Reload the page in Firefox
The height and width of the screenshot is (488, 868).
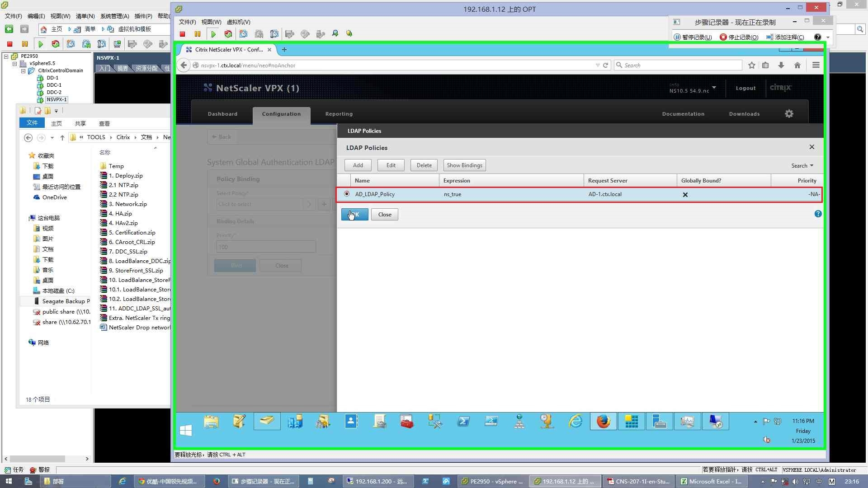[605, 65]
